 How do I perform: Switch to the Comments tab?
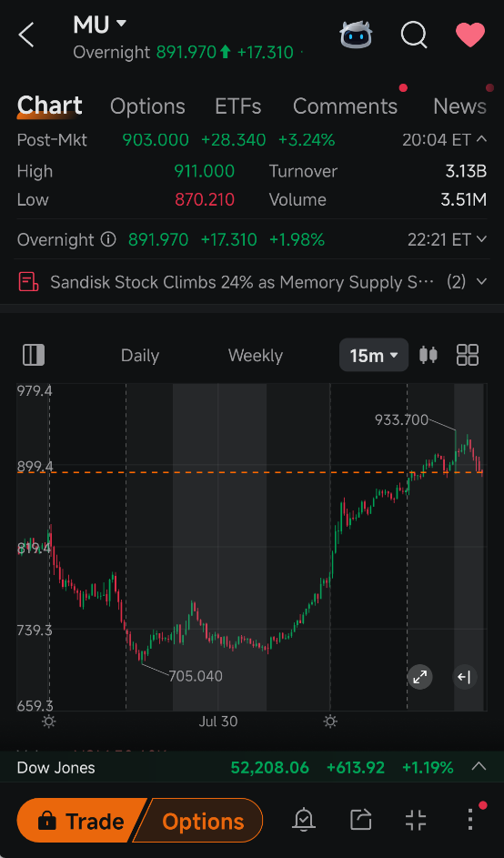point(345,106)
